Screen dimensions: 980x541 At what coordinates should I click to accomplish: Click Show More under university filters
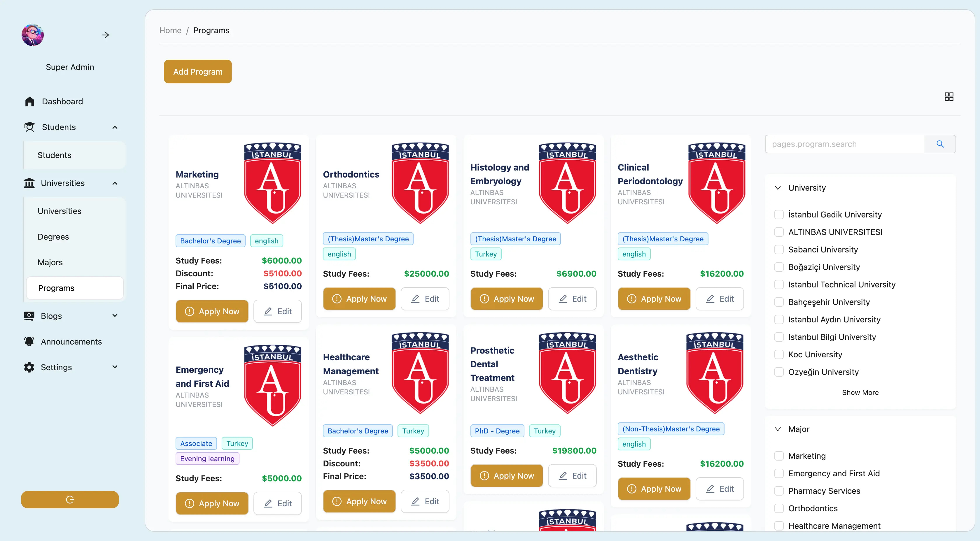(x=860, y=392)
